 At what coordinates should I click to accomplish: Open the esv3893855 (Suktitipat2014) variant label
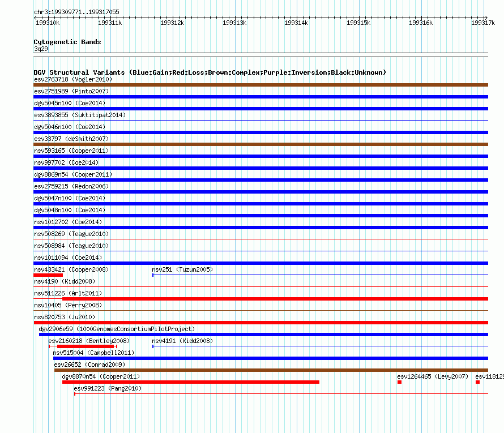(x=80, y=115)
